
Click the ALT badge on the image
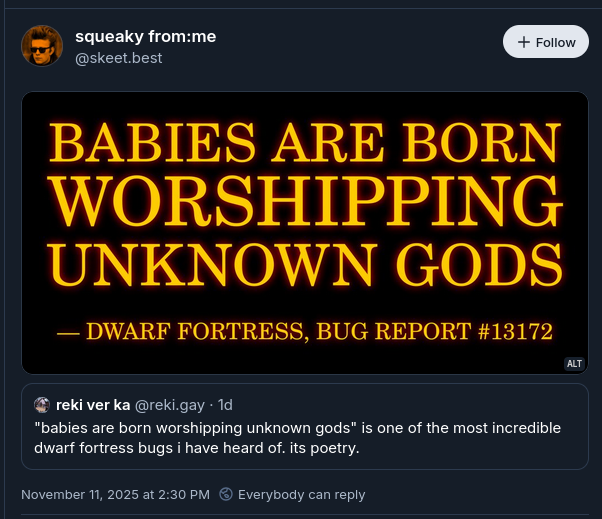[574, 364]
